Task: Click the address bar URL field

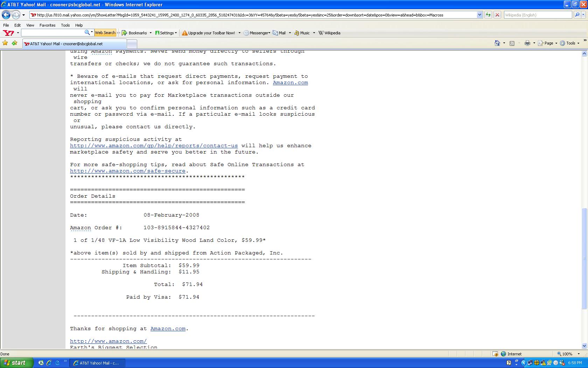Action: [253, 15]
